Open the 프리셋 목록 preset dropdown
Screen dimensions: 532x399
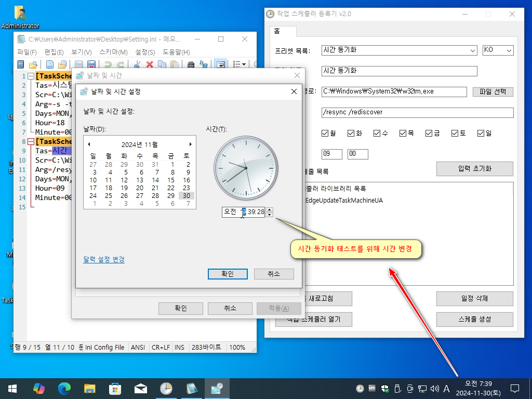click(x=400, y=50)
